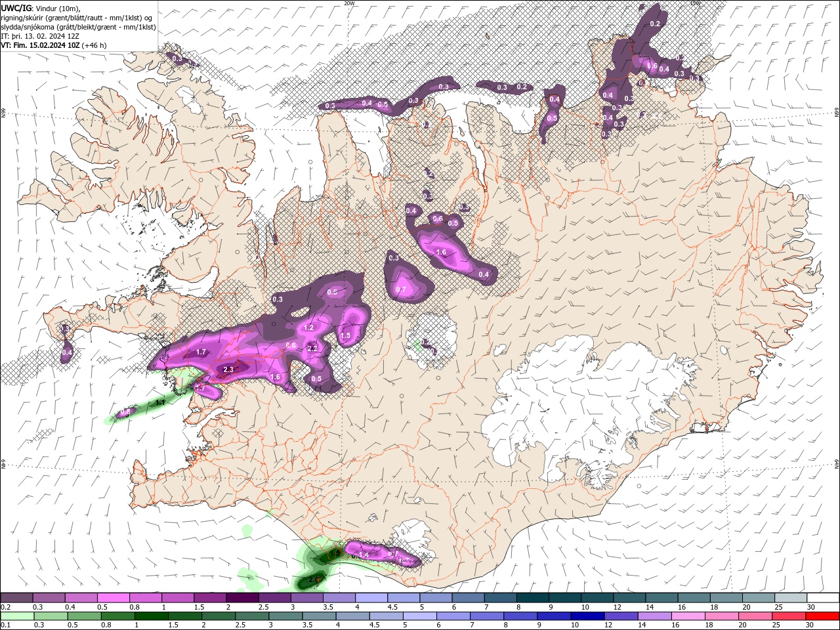Click the darkest purple 2–2.5 upper legend swatch
840x630 pixels.
pyautogui.click(x=241, y=598)
